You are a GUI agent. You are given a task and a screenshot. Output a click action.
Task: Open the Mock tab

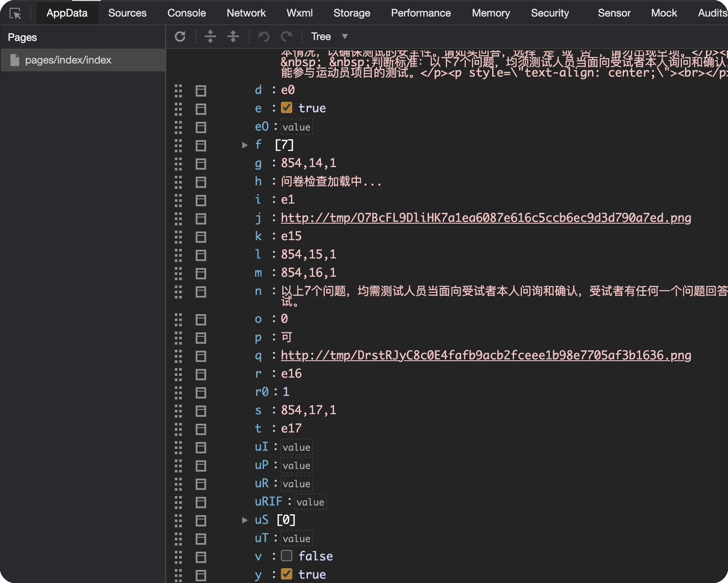click(x=664, y=13)
